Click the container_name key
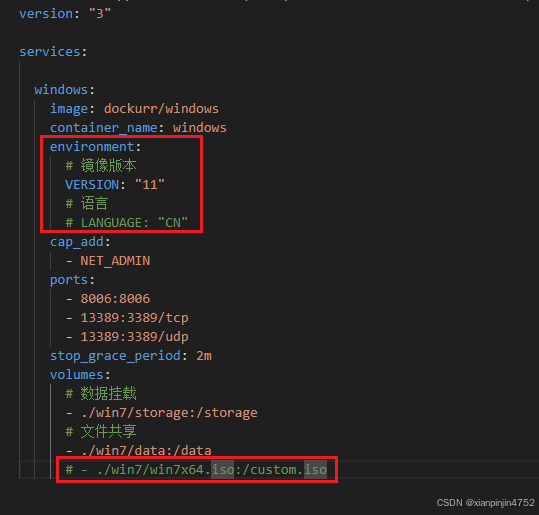The height and width of the screenshot is (515, 539). click(104, 128)
